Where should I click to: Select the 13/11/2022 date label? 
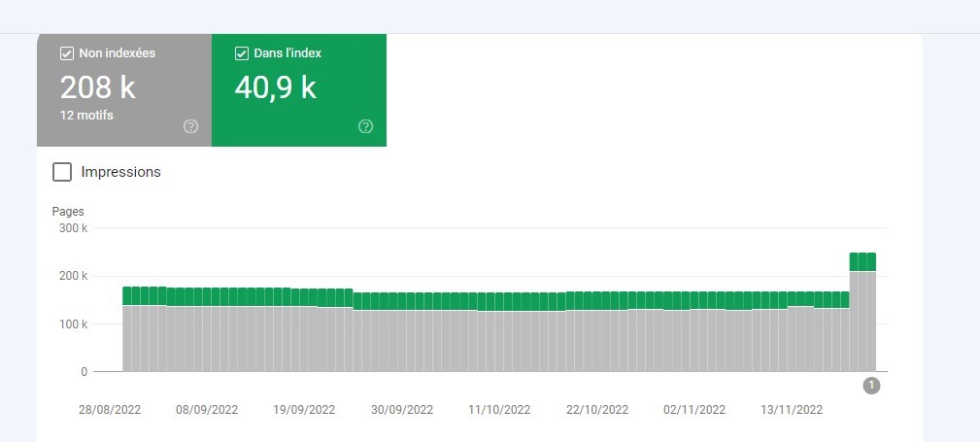click(x=792, y=410)
